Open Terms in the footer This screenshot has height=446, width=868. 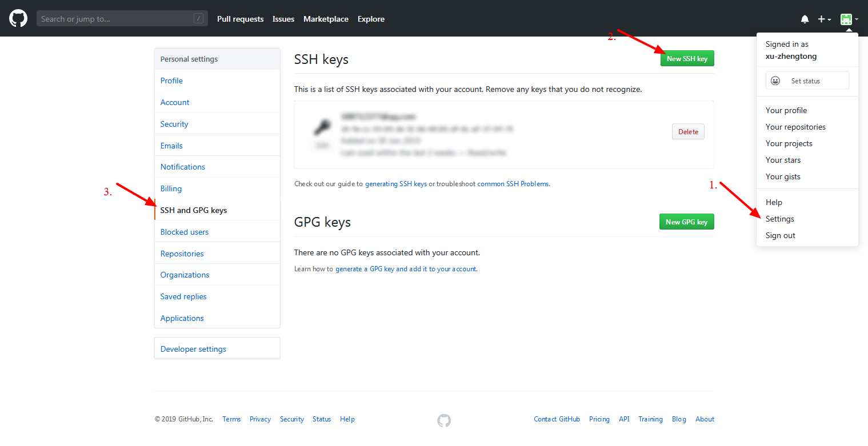tap(231, 419)
